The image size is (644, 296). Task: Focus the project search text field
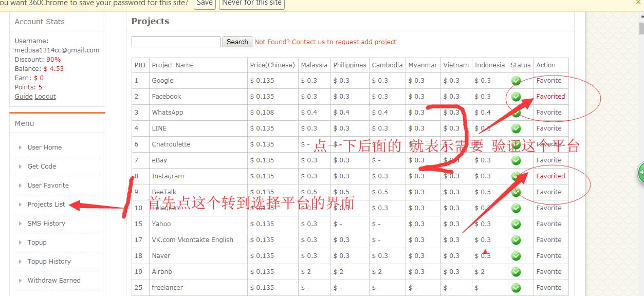(176, 42)
